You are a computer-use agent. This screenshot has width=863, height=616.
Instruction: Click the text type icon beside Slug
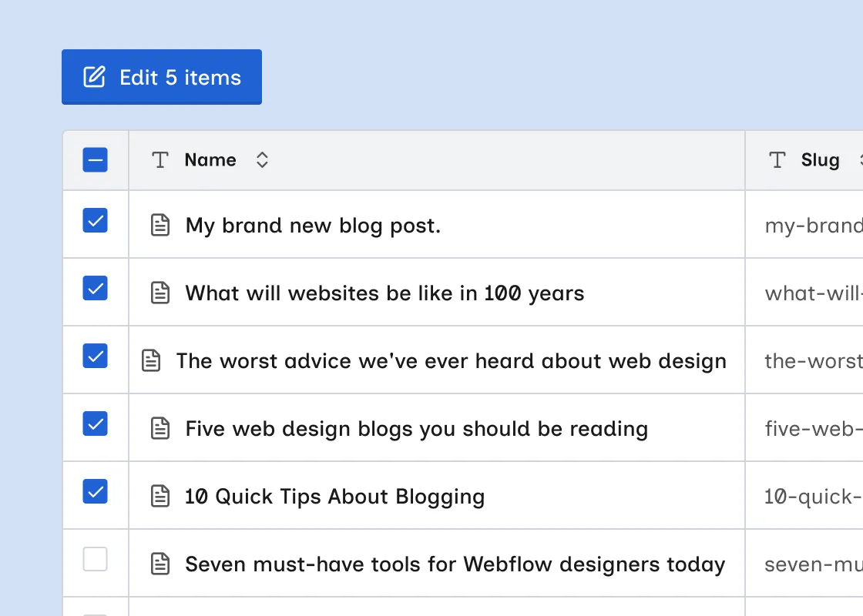pos(777,160)
